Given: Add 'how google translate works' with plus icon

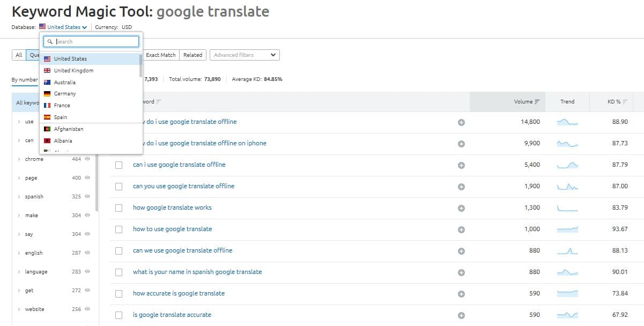Looking at the screenshot, I should (461, 208).
